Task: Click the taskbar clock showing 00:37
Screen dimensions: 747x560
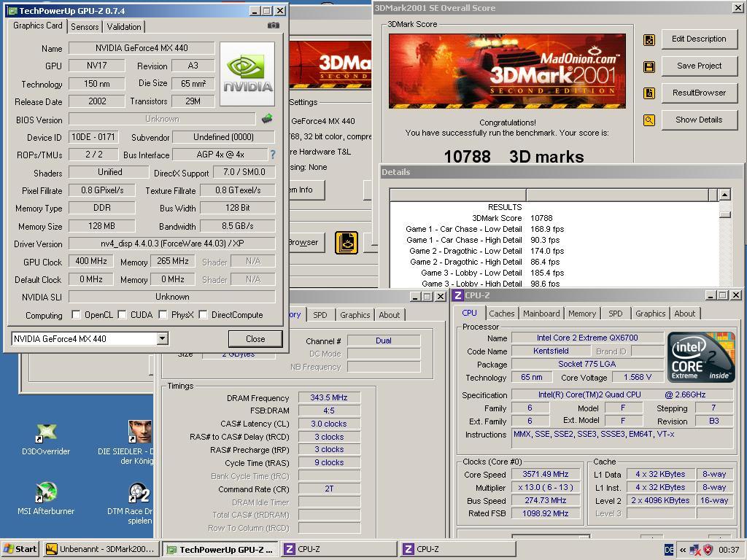Action: click(x=729, y=550)
